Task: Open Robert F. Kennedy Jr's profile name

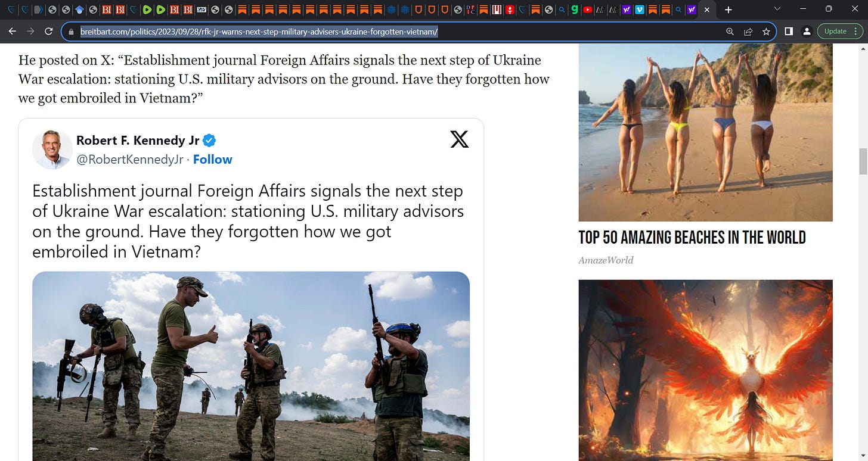Action: (138, 141)
